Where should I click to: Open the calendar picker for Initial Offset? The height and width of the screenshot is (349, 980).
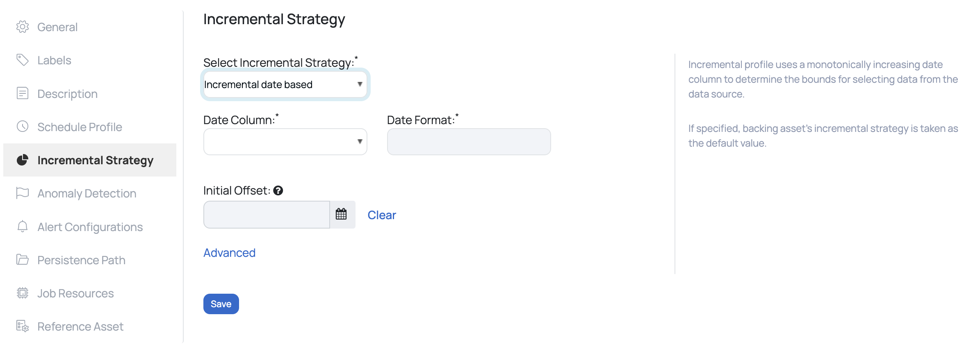pos(342,214)
